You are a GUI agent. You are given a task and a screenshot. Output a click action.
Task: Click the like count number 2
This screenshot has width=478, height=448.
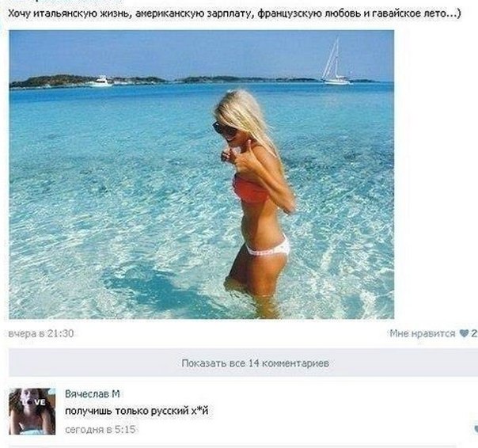tap(474, 333)
